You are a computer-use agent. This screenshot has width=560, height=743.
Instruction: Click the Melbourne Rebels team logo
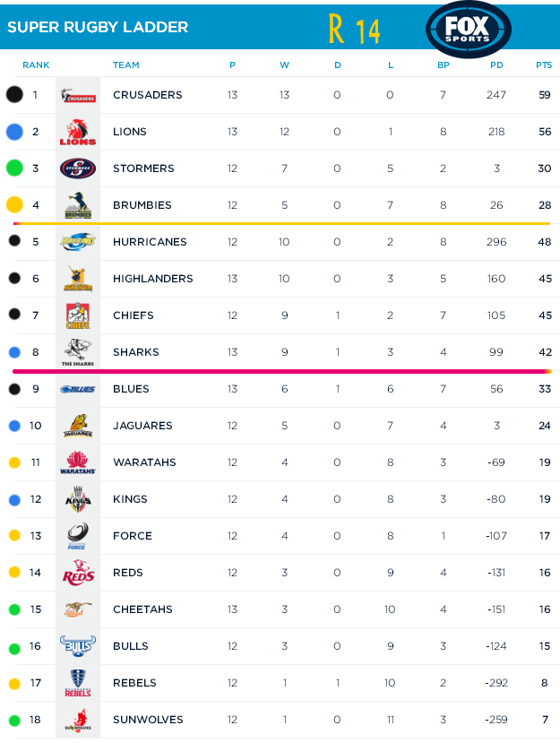78,683
